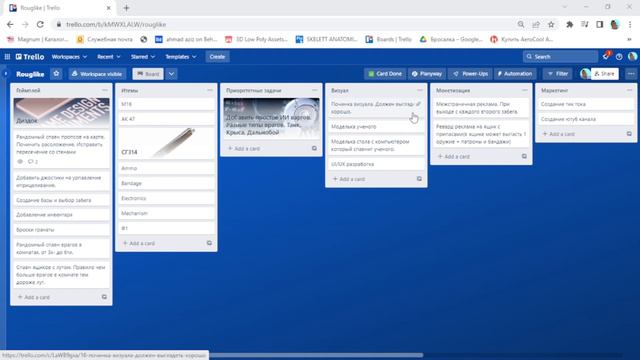Open the Диздок card with cover image
640x360 pixels.
click(x=61, y=112)
